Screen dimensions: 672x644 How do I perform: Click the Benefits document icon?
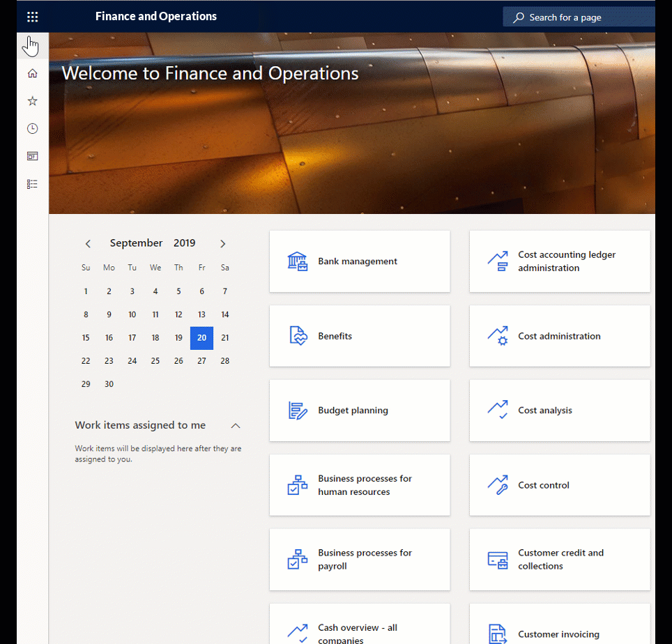[298, 336]
